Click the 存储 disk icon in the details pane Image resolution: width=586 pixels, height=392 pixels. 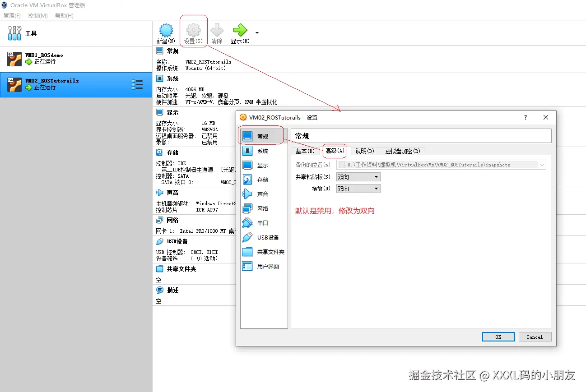160,152
